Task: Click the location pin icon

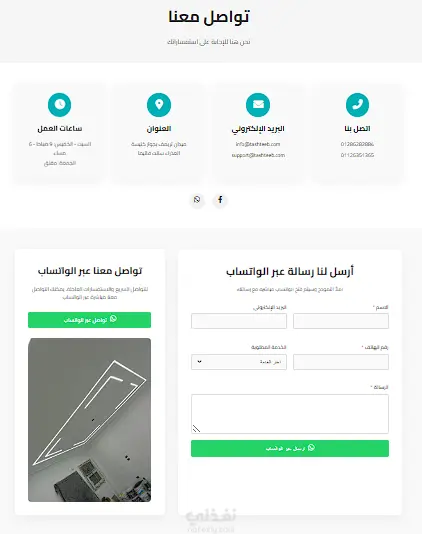Action: click(159, 105)
